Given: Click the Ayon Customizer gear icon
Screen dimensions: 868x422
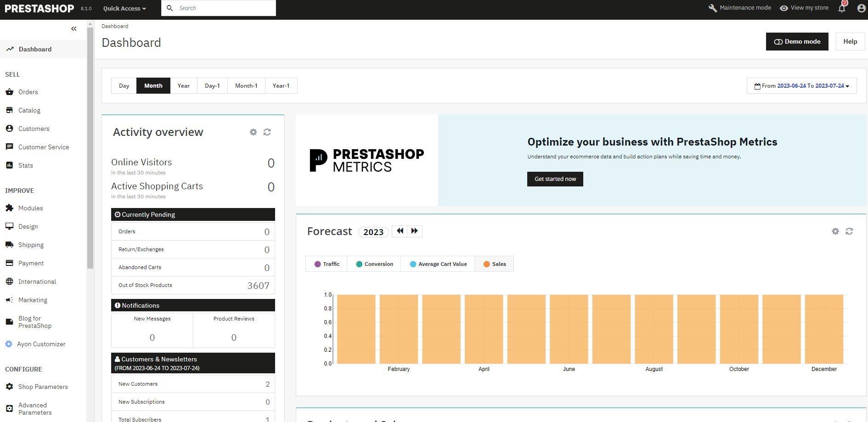Looking at the screenshot, I should pos(9,344).
